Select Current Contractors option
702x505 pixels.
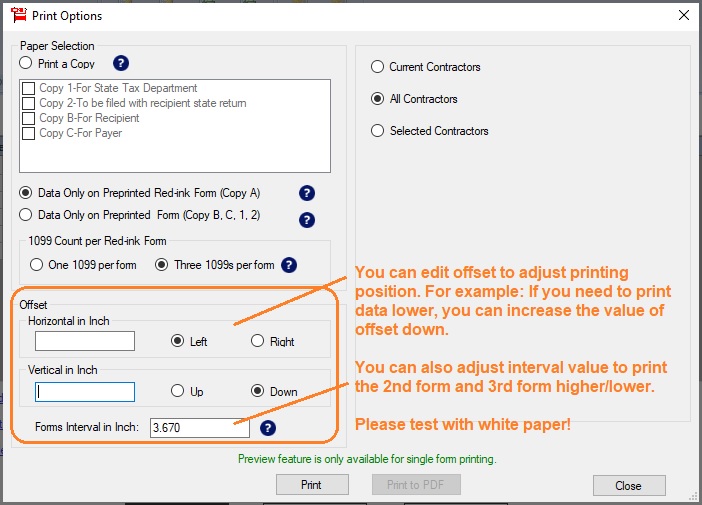coord(377,67)
